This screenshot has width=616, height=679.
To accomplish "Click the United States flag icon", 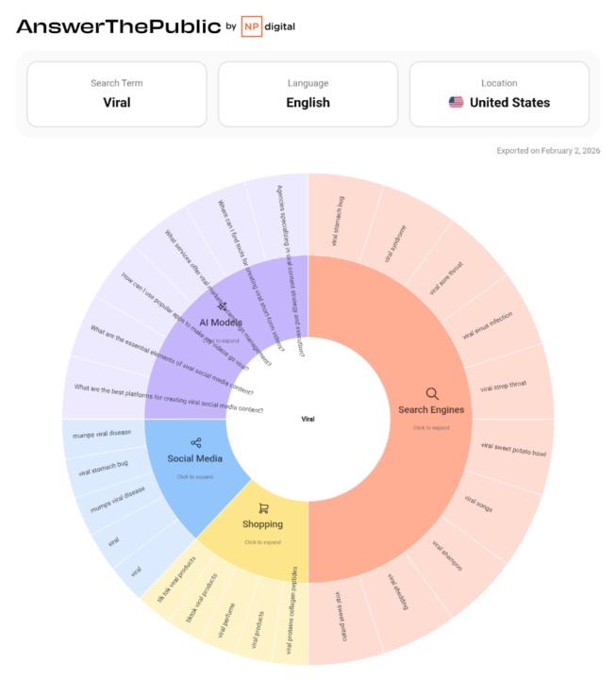I will coord(456,102).
